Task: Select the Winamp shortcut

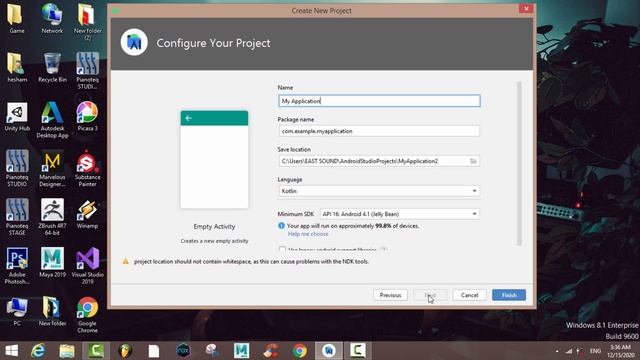Action: click(87, 214)
